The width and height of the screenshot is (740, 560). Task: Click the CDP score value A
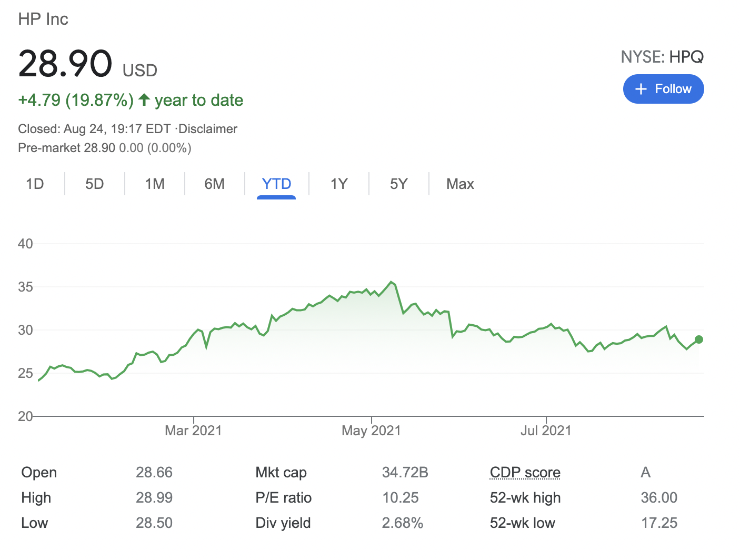pos(646,473)
